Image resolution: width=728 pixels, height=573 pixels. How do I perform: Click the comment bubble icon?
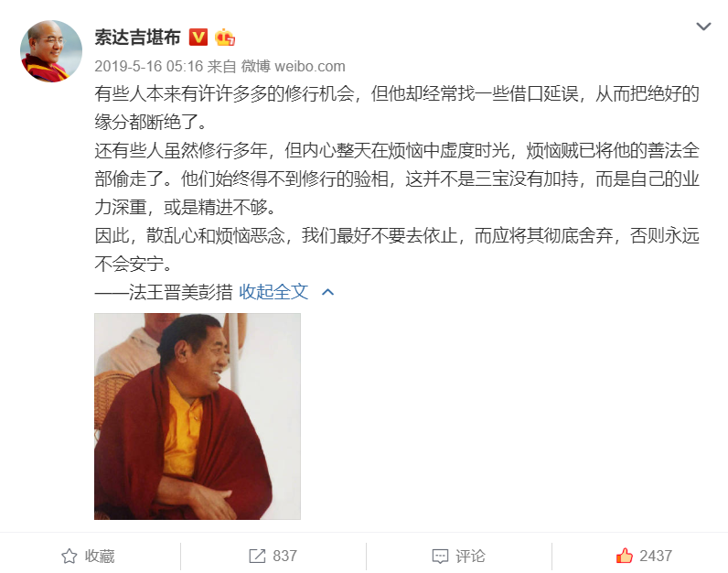click(440, 557)
